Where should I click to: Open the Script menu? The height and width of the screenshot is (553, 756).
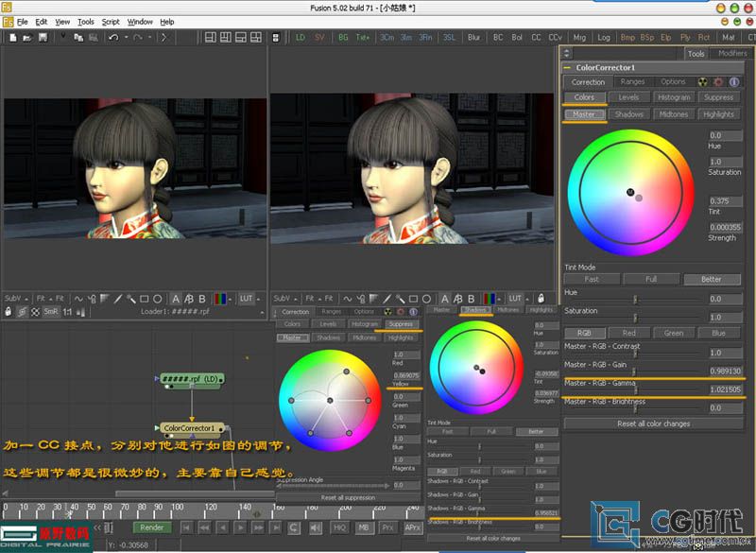(x=111, y=22)
